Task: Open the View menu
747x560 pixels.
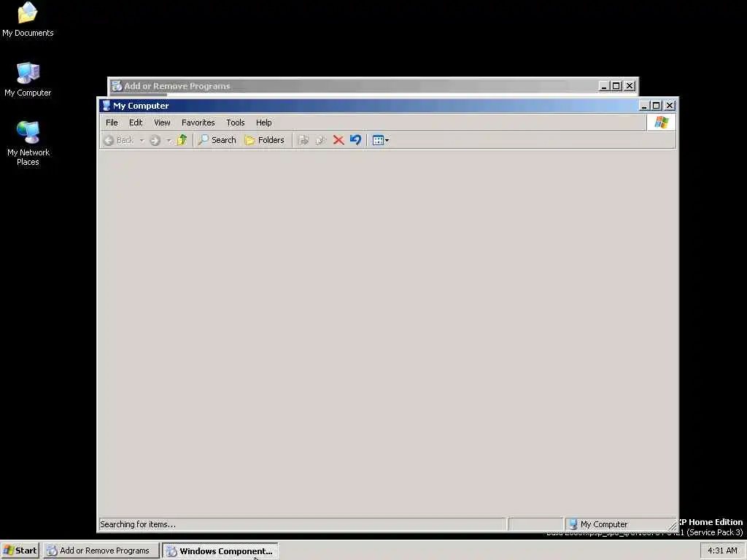Action: point(162,122)
